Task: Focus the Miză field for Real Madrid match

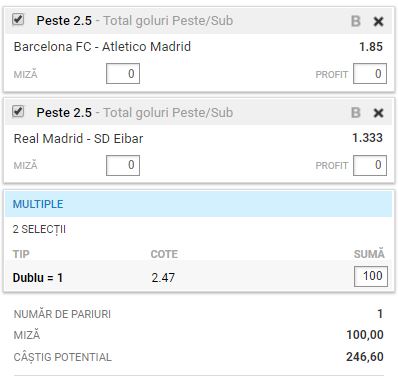Action: click(123, 165)
